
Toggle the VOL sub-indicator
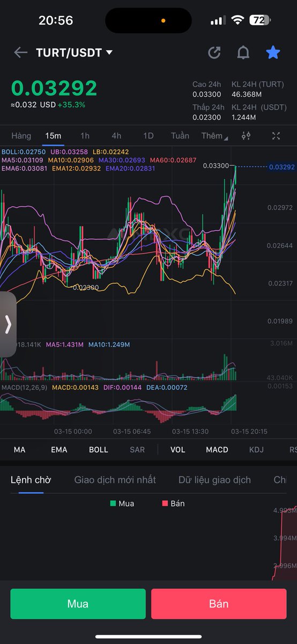click(177, 450)
